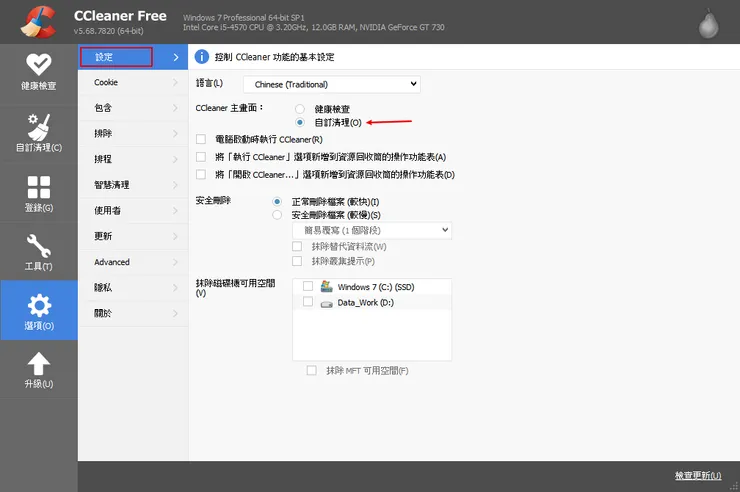Expand the 智慧清理 chevron arrow

pos(175,185)
